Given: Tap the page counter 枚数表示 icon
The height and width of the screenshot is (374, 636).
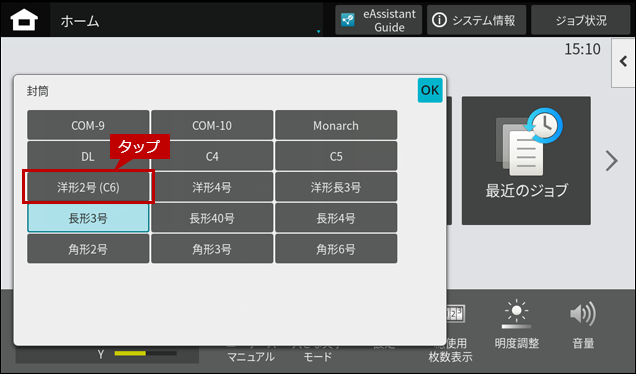Looking at the screenshot, I should point(455,314).
